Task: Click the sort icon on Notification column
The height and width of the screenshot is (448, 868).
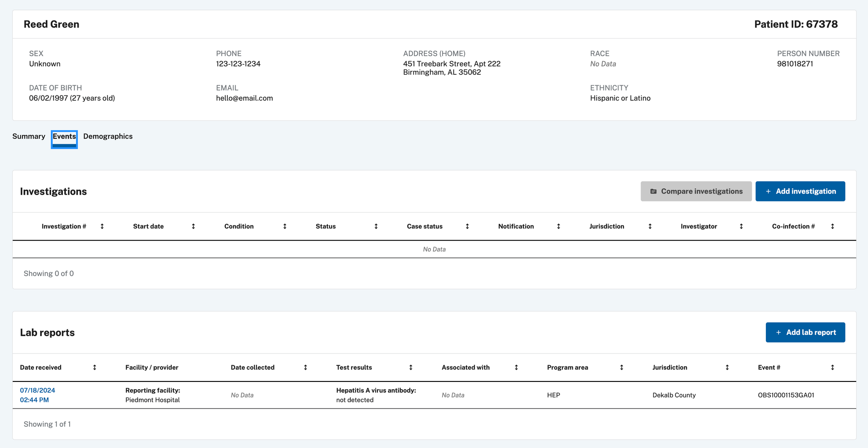Action: (x=558, y=226)
